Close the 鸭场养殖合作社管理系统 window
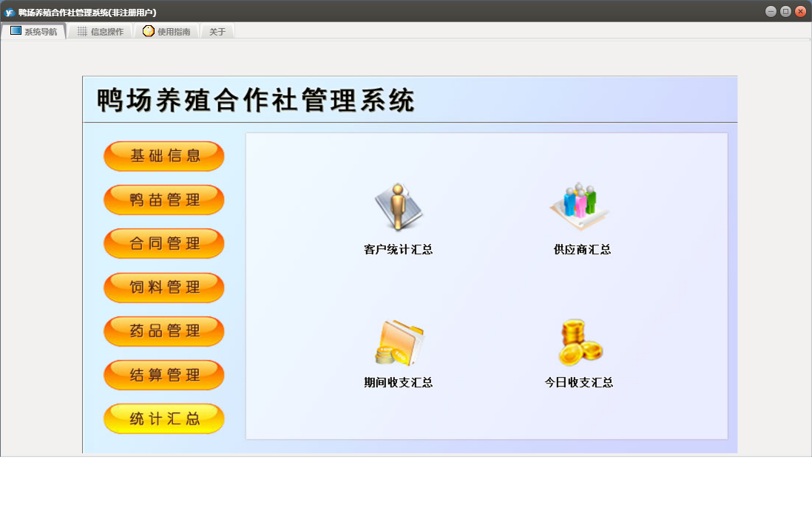The image size is (812, 527). point(801,11)
